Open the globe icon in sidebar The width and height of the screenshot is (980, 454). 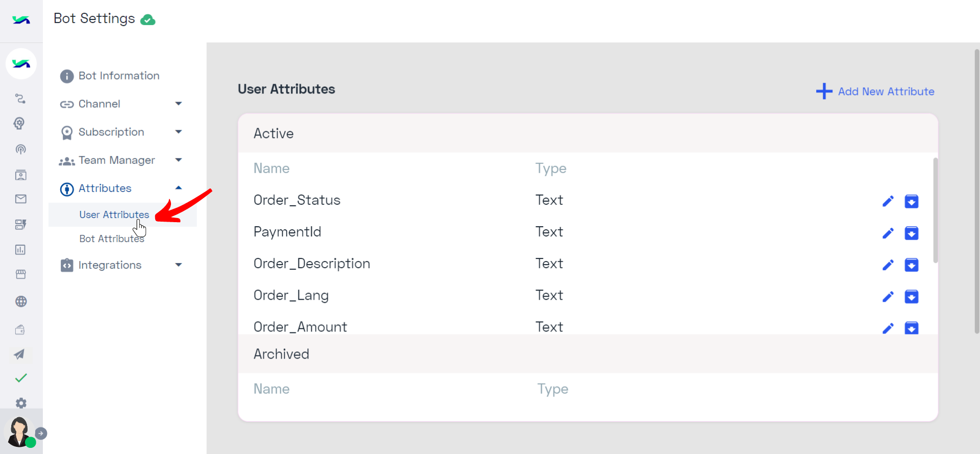[x=21, y=301]
